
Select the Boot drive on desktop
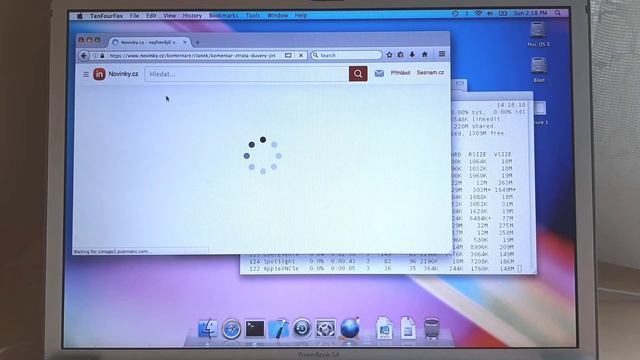[x=539, y=70]
